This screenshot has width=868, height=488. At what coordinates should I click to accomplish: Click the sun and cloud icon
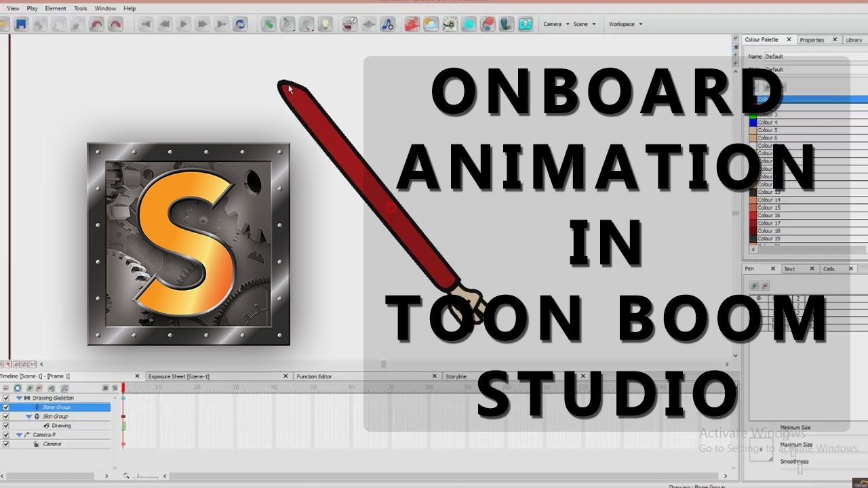click(x=431, y=24)
